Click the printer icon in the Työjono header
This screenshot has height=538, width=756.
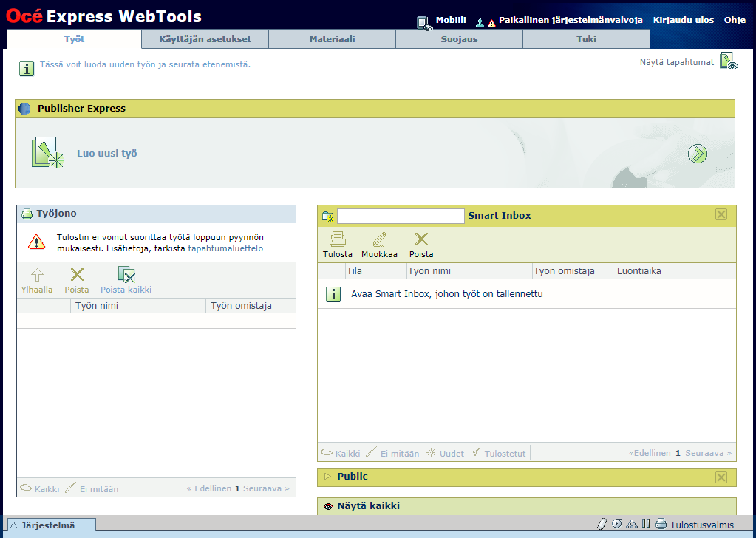point(27,214)
